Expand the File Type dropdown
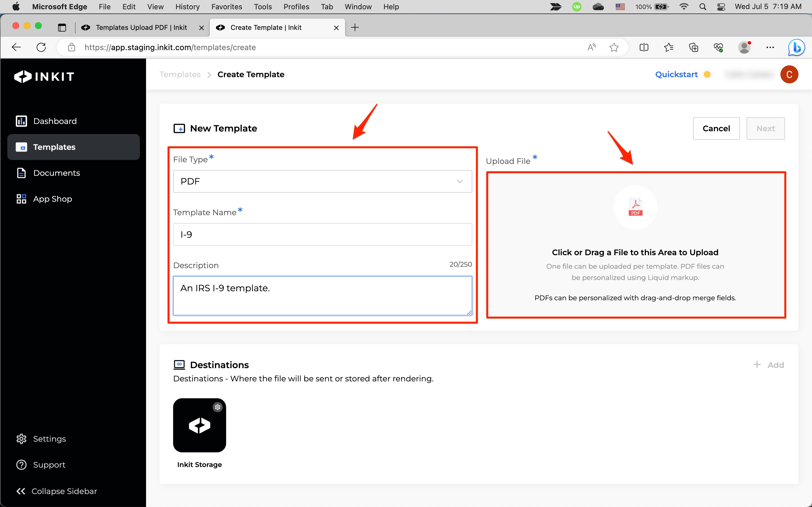 [322, 181]
